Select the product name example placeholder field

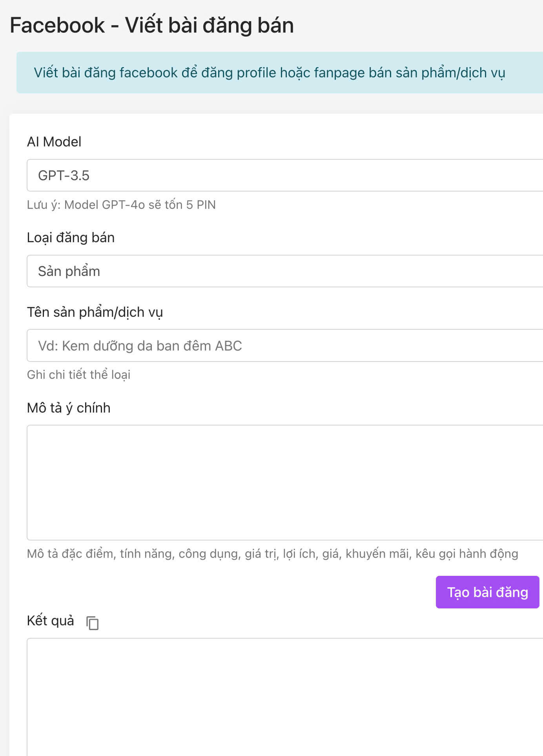pos(275,345)
